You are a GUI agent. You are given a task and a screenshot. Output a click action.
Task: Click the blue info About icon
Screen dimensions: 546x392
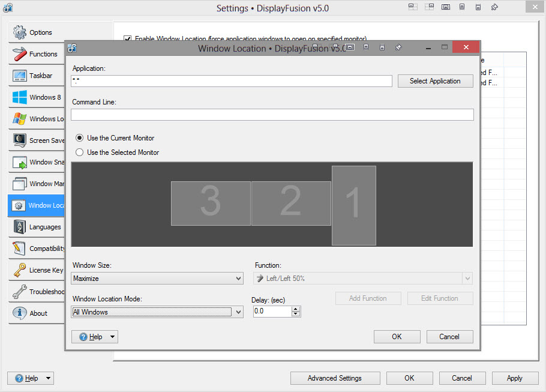[x=20, y=313]
